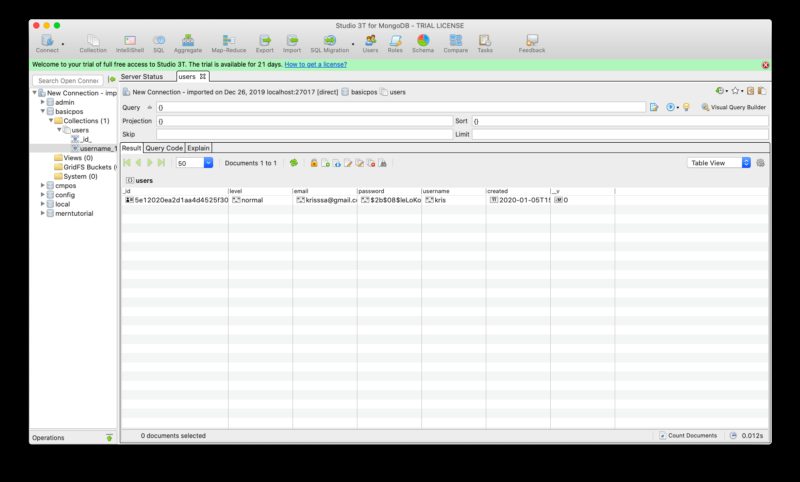Launch IntelliShell from the toolbar

point(130,43)
